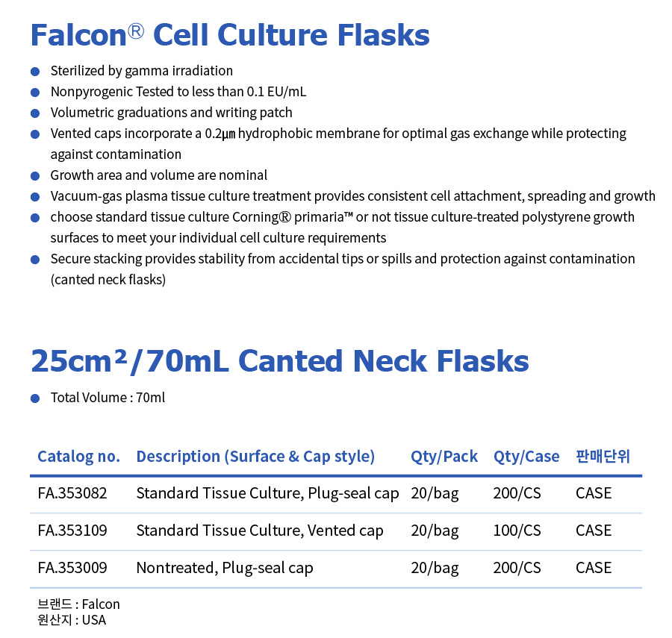This screenshot has width=672, height=638.
Task: Click the bullet before Total Volume : 70ml
Action: [x=35, y=398]
